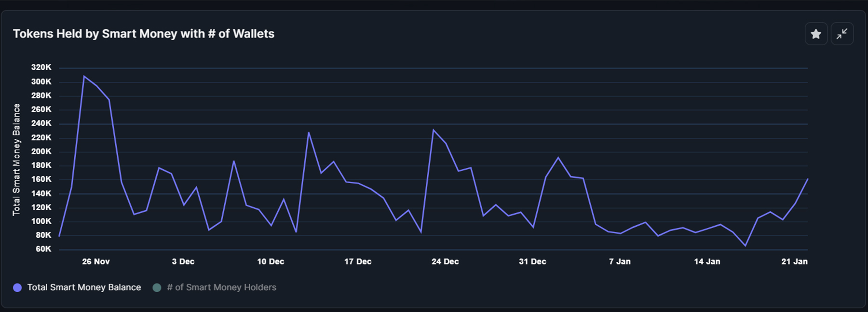Click the purple Total Smart Money Balance dot
The image size is (868, 312).
(17, 287)
